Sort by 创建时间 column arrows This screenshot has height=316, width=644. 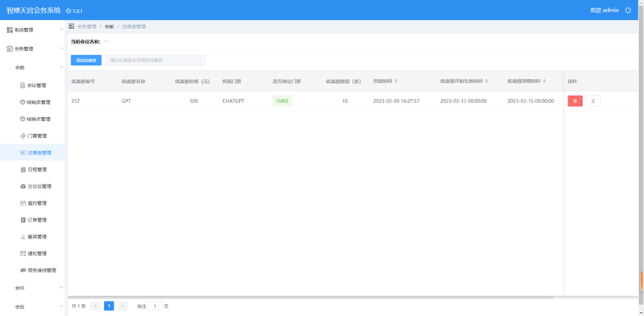click(396, 81)
